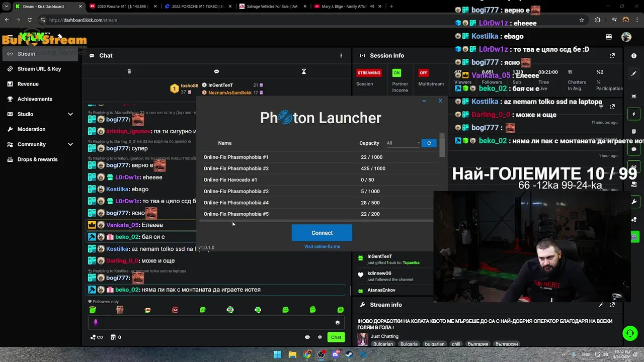
Task: Click the Photon Launcher server list scrollbar
Action: coord(442,146)
